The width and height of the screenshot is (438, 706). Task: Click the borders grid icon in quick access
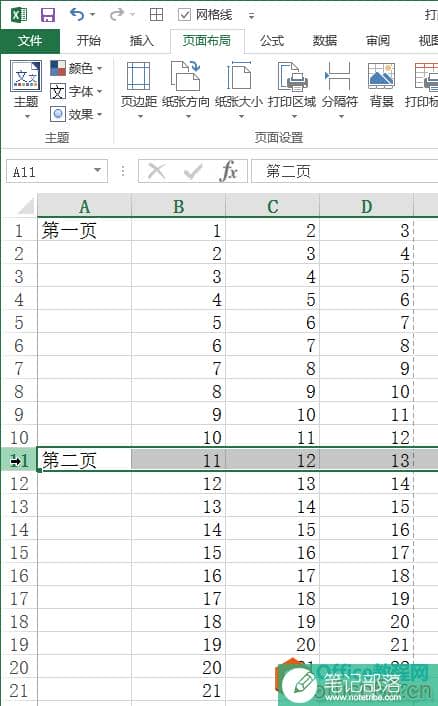coord(156,15)
